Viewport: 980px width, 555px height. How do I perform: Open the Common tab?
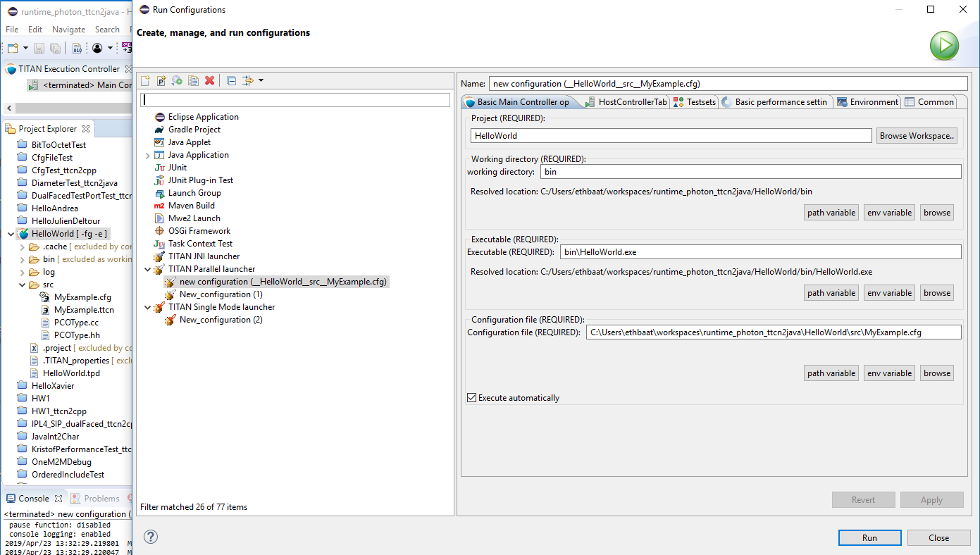(929, 102)
